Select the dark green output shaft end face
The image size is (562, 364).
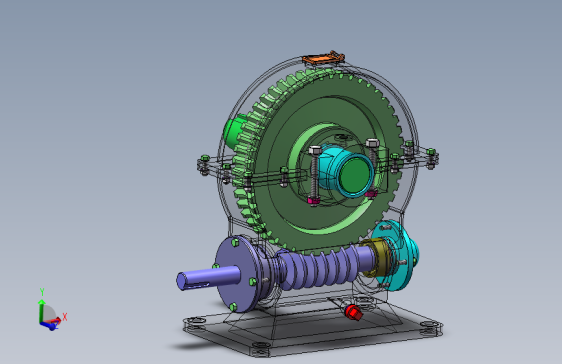[354, 176]
